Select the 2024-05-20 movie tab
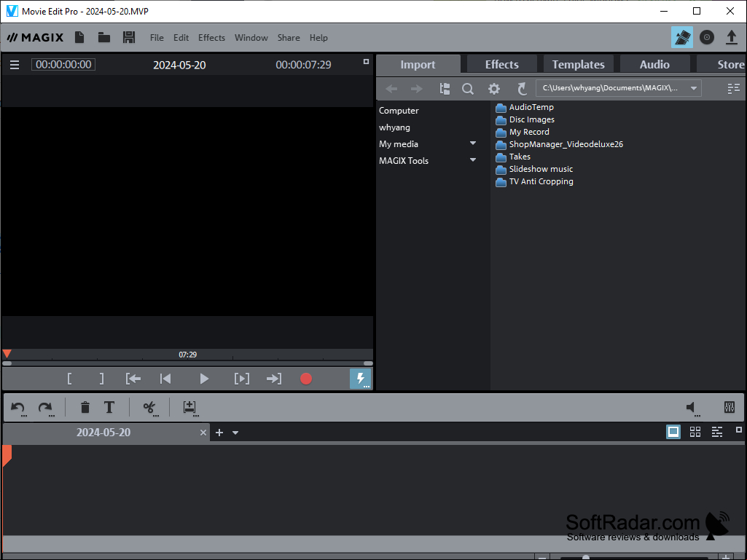The height and width of the screenshot is (560, 747). (103, 433)
